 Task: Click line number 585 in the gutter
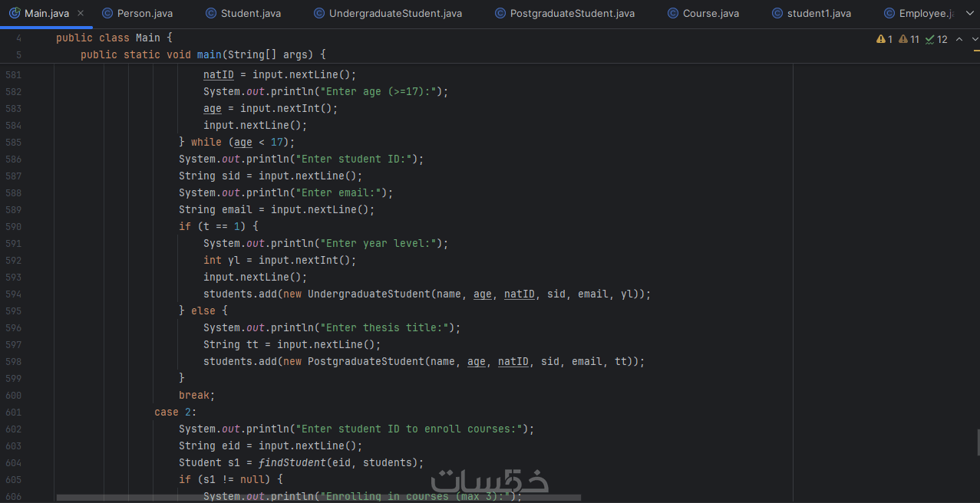[x=13, y=142]
